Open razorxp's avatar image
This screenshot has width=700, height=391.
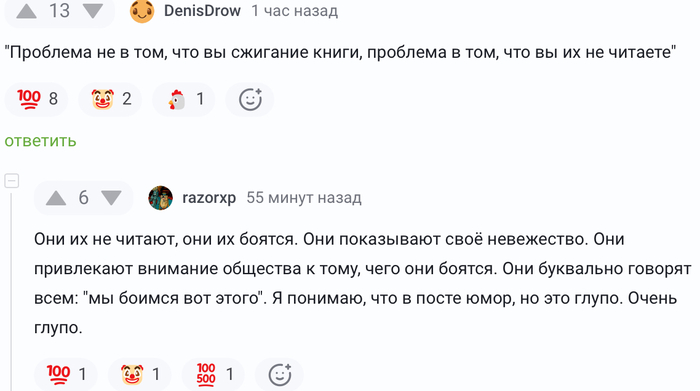[x=160, y=198]
